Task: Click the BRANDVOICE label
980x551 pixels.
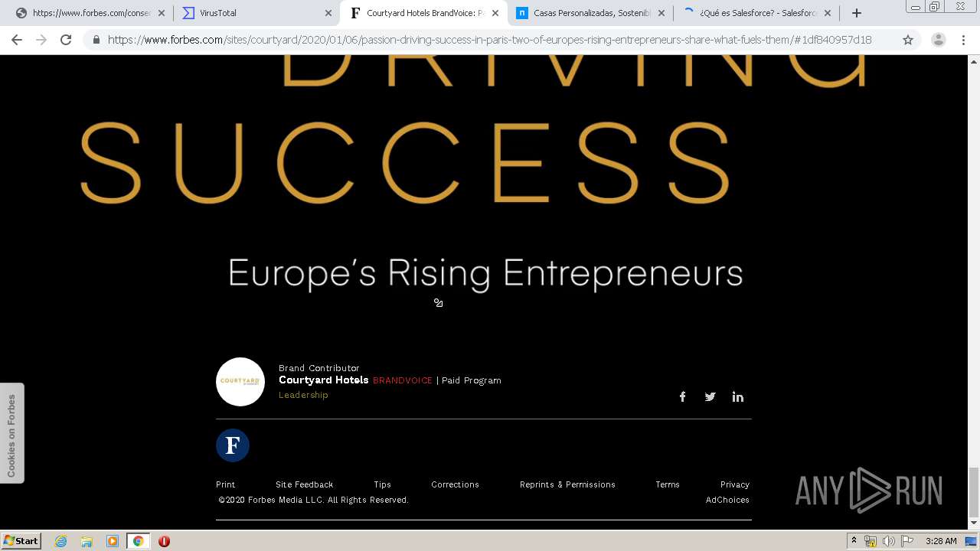Action: click(x=402, y=380)
